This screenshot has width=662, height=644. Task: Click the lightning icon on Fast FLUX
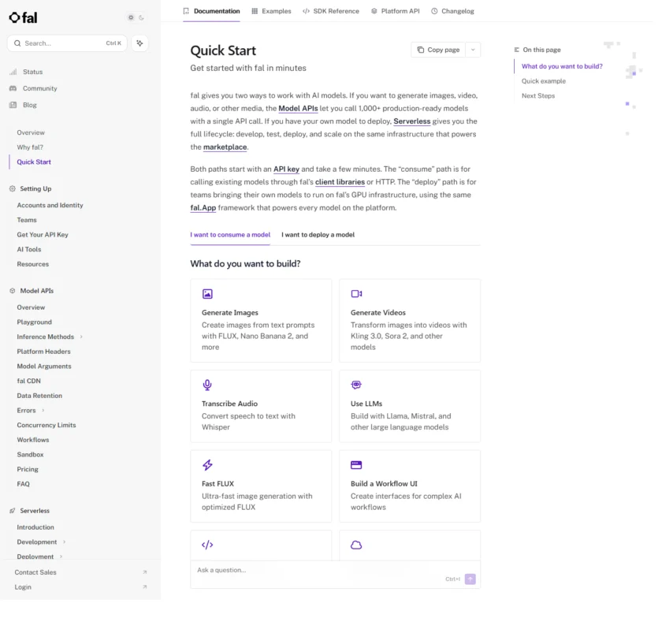[206, 464]
